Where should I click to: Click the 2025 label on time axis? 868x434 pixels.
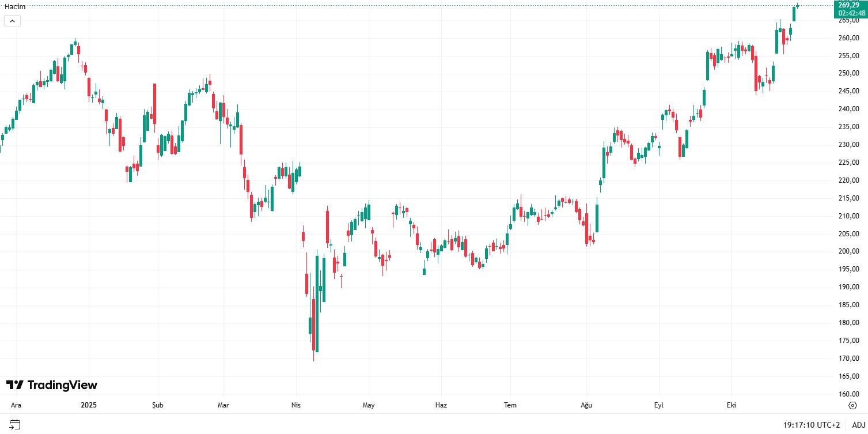tap(89, 405)
